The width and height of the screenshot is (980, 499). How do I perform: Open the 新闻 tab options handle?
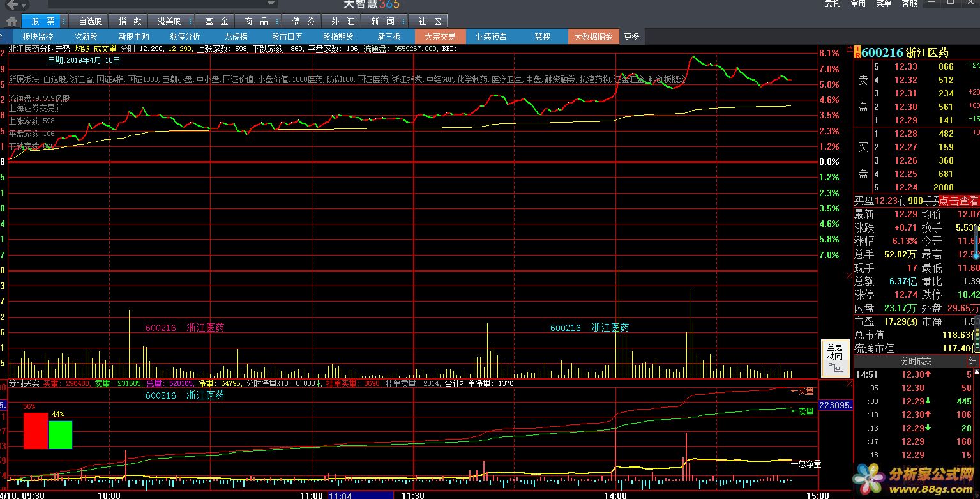point(404,21)
